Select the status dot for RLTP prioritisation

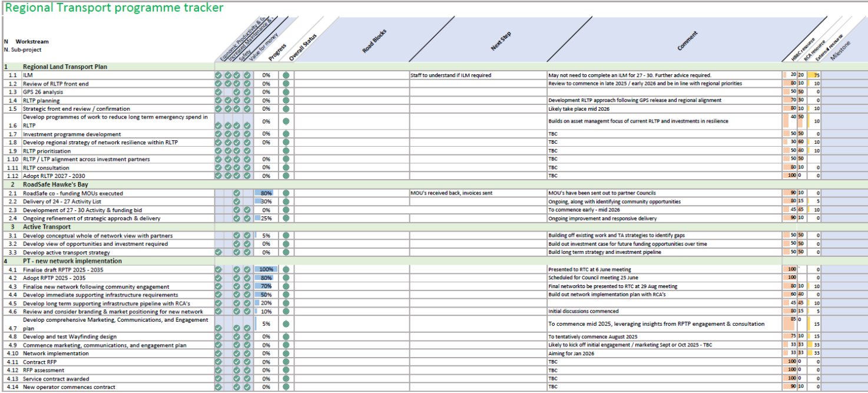click(286, 151)
